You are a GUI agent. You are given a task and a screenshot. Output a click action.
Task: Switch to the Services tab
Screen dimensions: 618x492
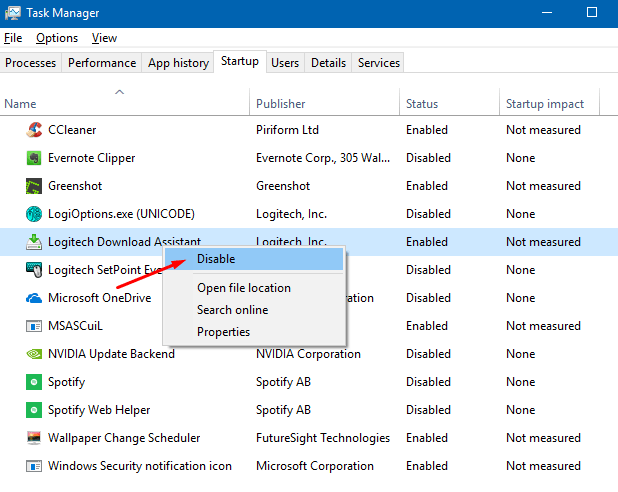click(379, 63)
